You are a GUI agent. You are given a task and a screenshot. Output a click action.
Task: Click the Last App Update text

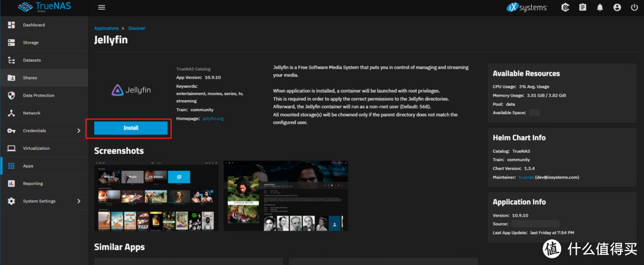533,233
